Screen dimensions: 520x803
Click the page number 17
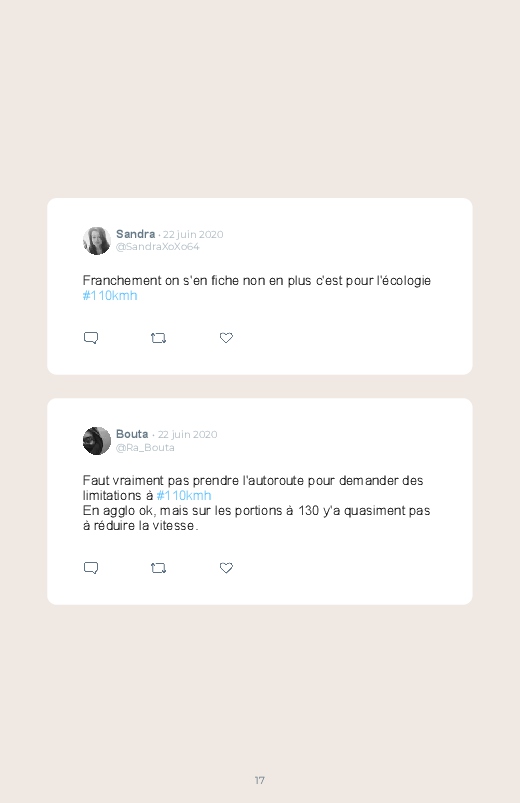tap(260, 780)
